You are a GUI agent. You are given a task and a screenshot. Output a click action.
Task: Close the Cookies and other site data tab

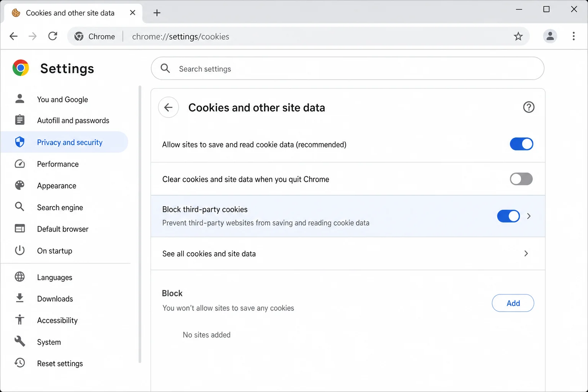[x=132, y=13]
